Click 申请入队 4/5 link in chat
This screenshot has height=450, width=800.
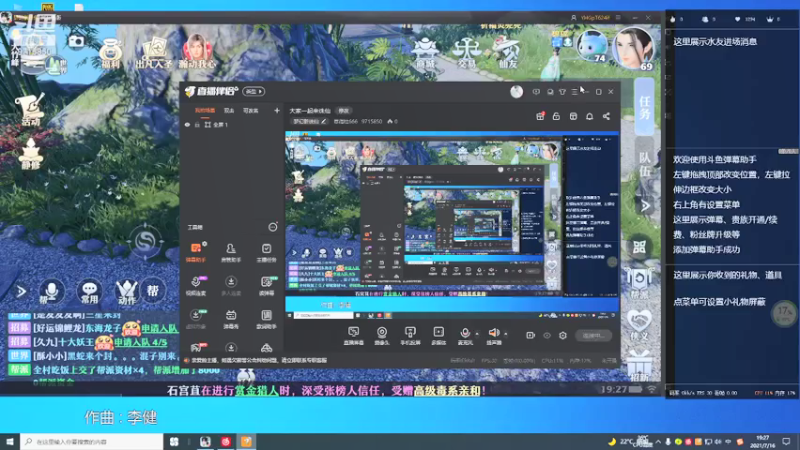tap(140, 342)
